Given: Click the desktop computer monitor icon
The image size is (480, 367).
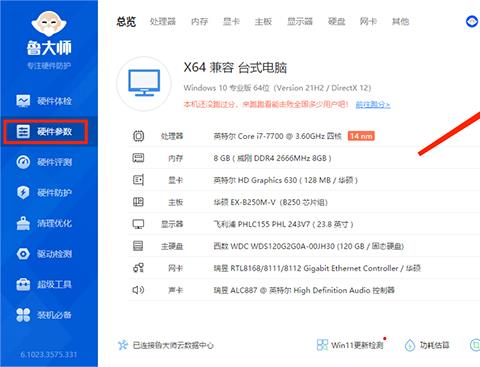Looking at the screenshot, I should tap(144, 83).
